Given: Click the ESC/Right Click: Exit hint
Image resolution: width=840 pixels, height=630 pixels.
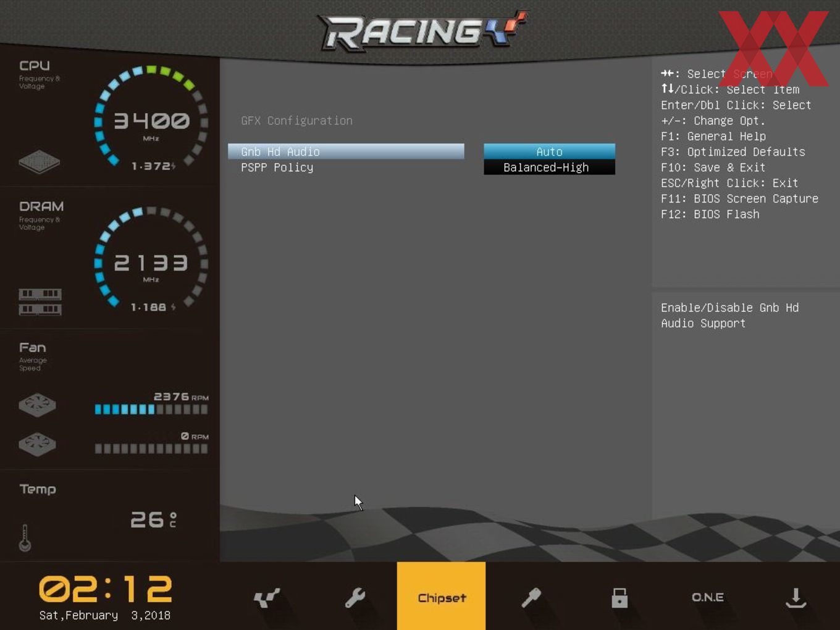Looking at the screenshot, I should coord(729,183).
